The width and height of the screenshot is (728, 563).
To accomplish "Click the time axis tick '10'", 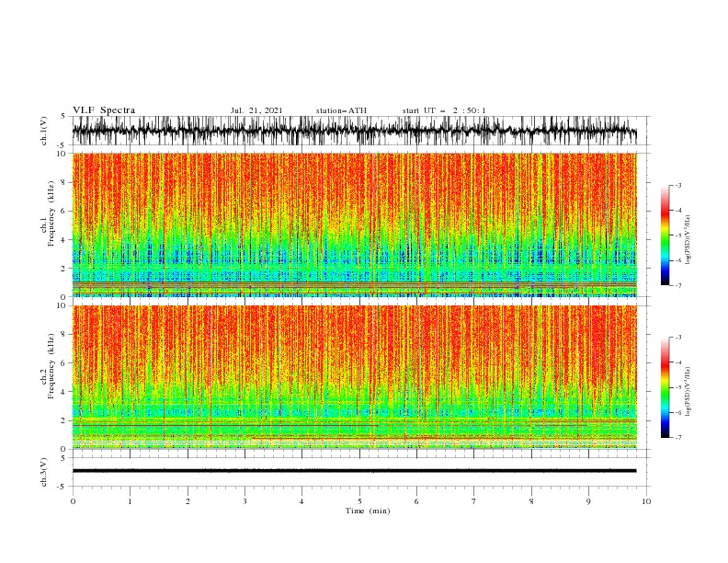I will [x=646, y=501].
